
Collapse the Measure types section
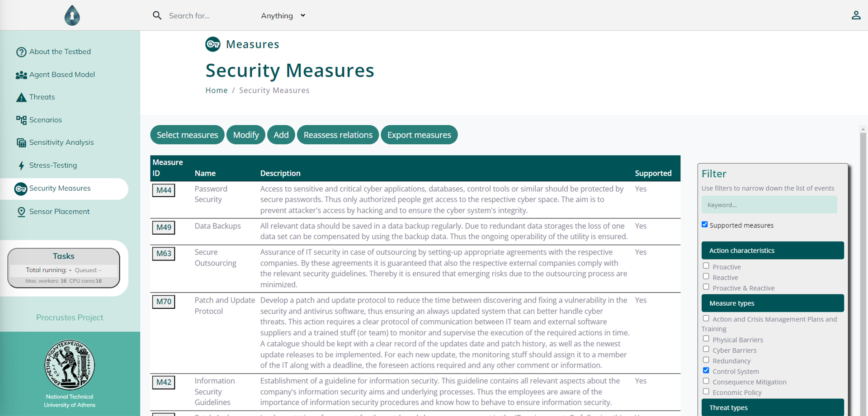(773, 303)
